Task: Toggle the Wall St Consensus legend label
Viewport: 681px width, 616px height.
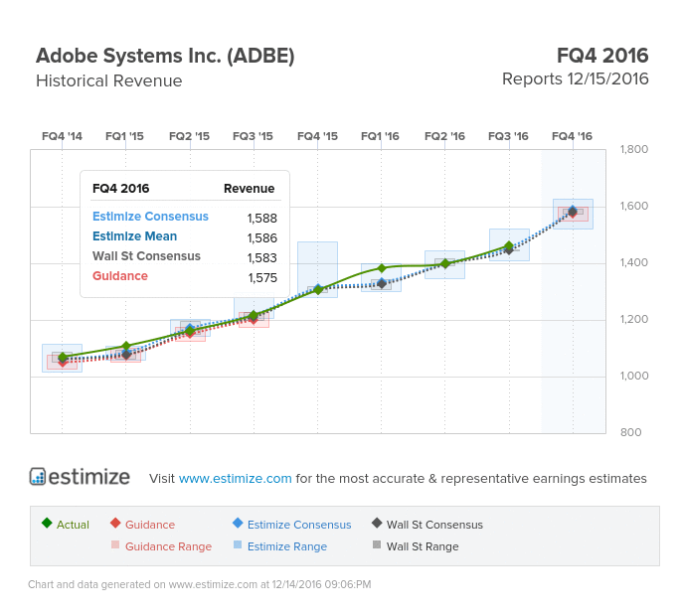Action: coord(434,525)
